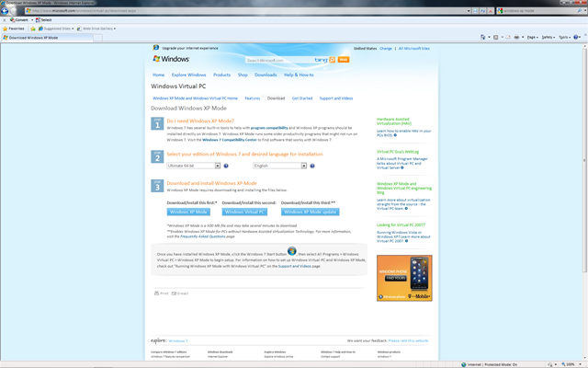588x368 pixels.
Task: Click the orange bing search icon
Action: (x=333, y=60)
